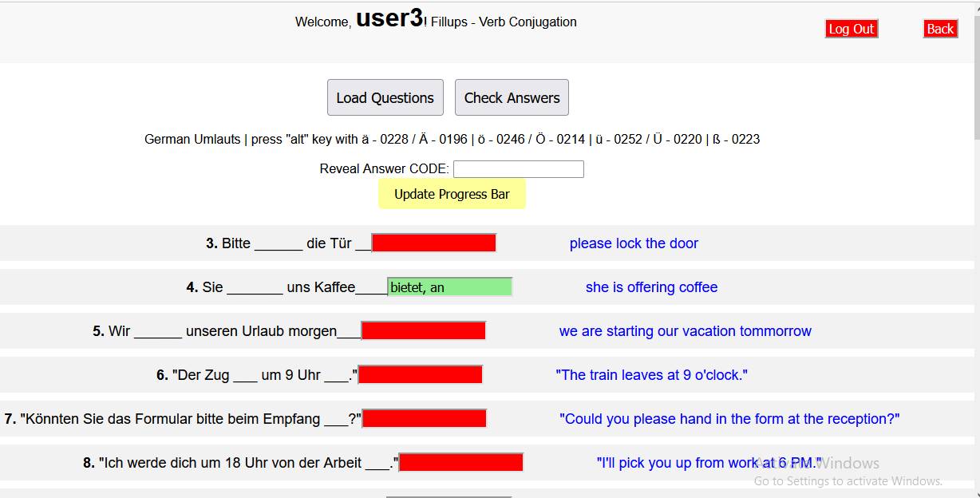
Task: Click the answer field for question 7
Action: [x=424, y=418]
